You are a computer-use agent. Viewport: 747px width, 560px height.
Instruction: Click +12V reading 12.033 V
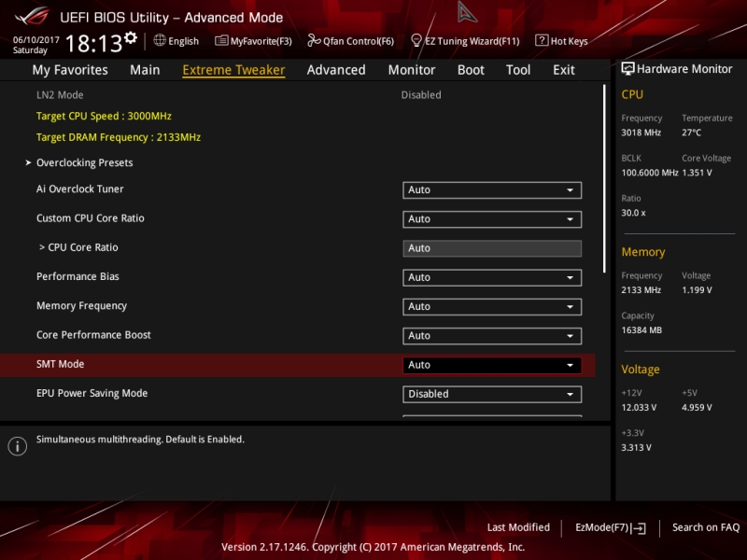[x=639, y=408]
